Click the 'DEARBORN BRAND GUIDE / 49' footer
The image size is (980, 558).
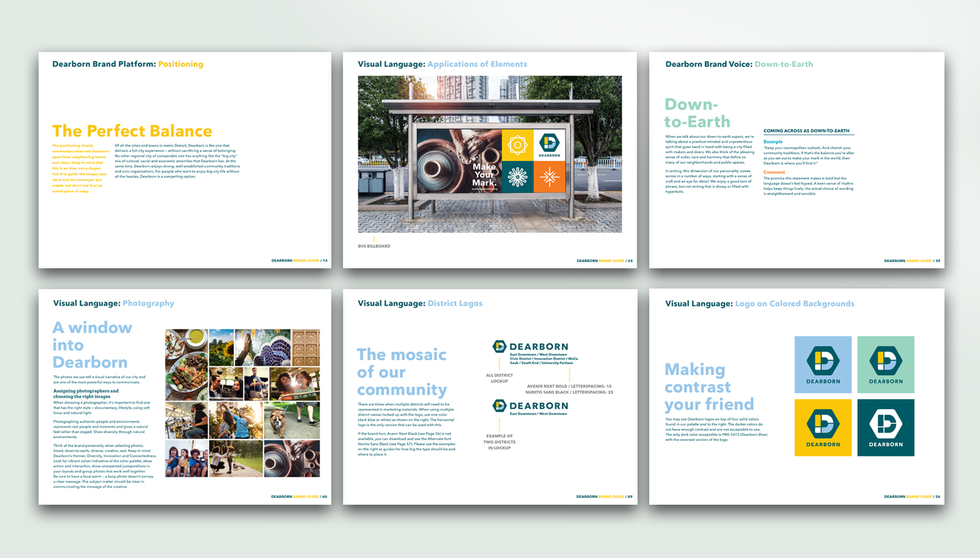[605, 497]
